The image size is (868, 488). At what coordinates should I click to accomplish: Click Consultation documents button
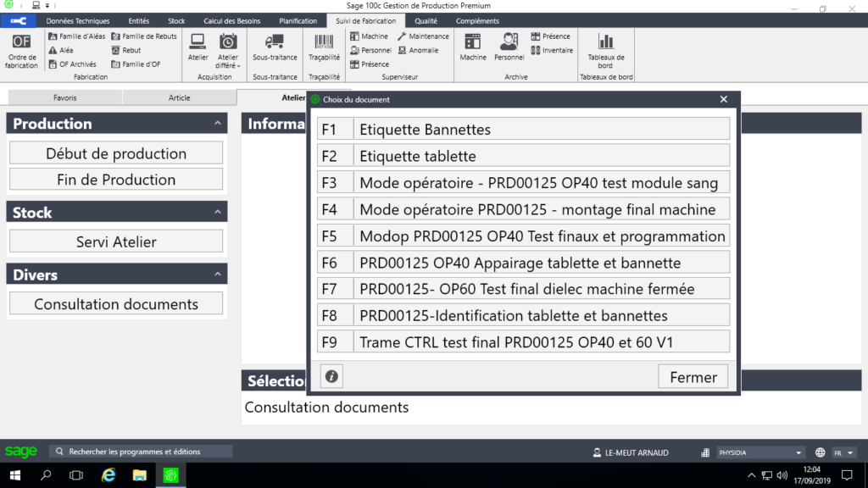click(x=116, y=304)
